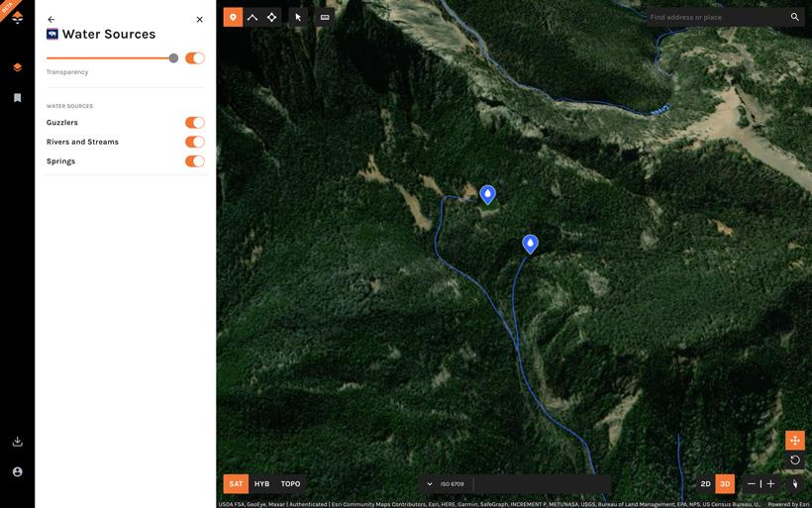Image resolution: width=812 pixels, height=508 pixels.
Task: Switch to TOPO basemap
Action: point(290,483)
